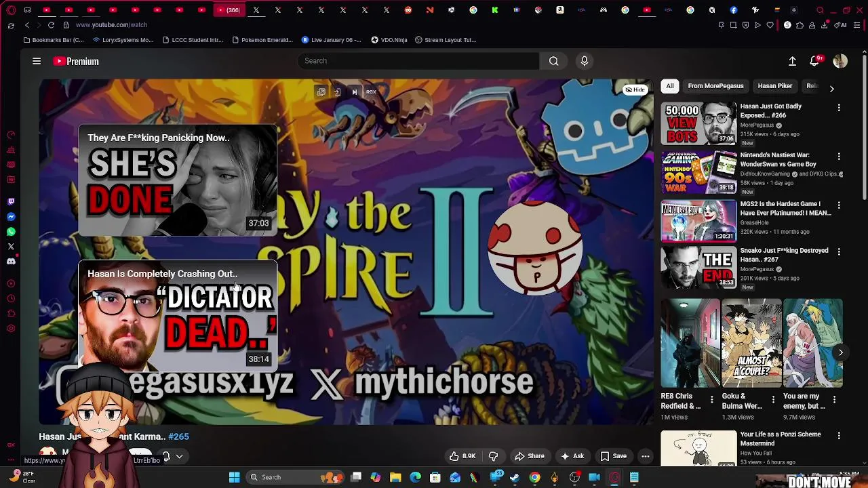868x488 pixels.
Task: Open the Windows Start menu
Action: [234, 477]
